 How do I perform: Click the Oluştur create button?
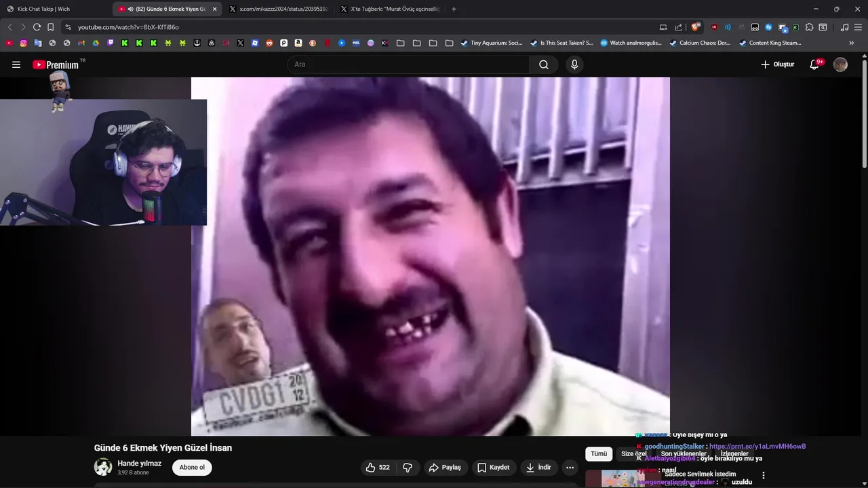coord(777,64)
